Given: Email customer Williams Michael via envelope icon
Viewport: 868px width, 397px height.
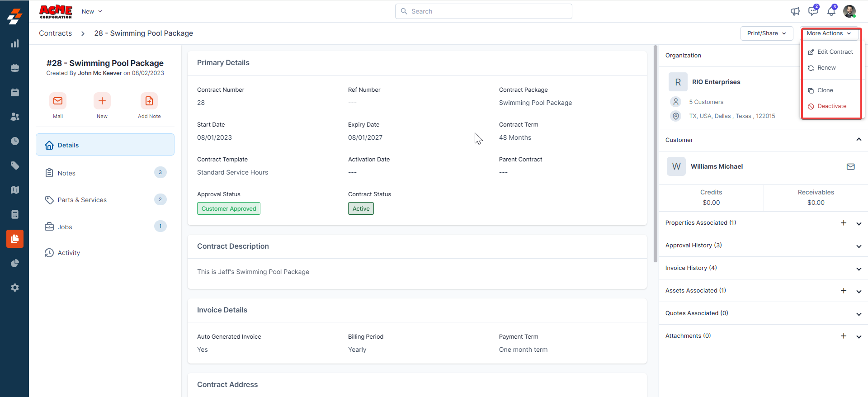Looking at the screenshot, I should pyautogui.click(x=850, y=166).
